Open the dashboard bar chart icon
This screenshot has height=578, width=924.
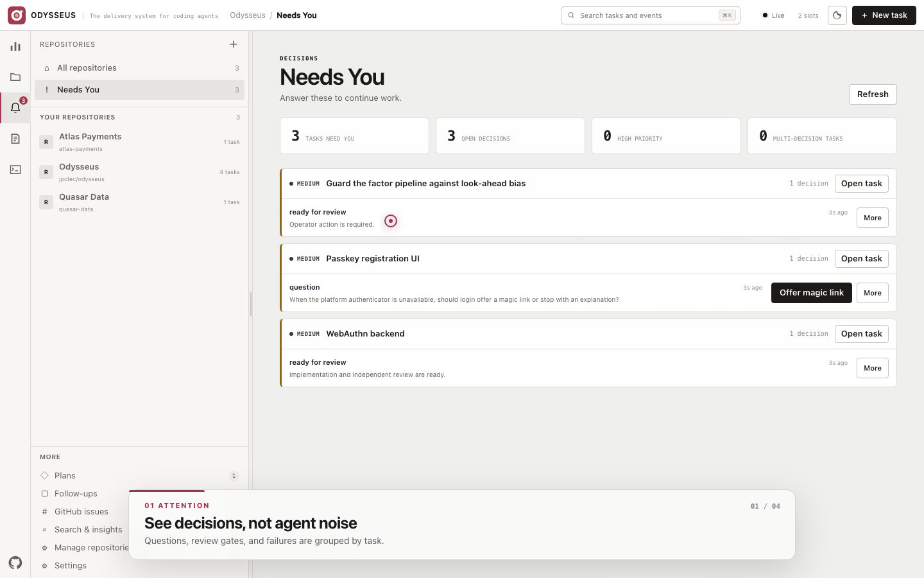point(15,46)
